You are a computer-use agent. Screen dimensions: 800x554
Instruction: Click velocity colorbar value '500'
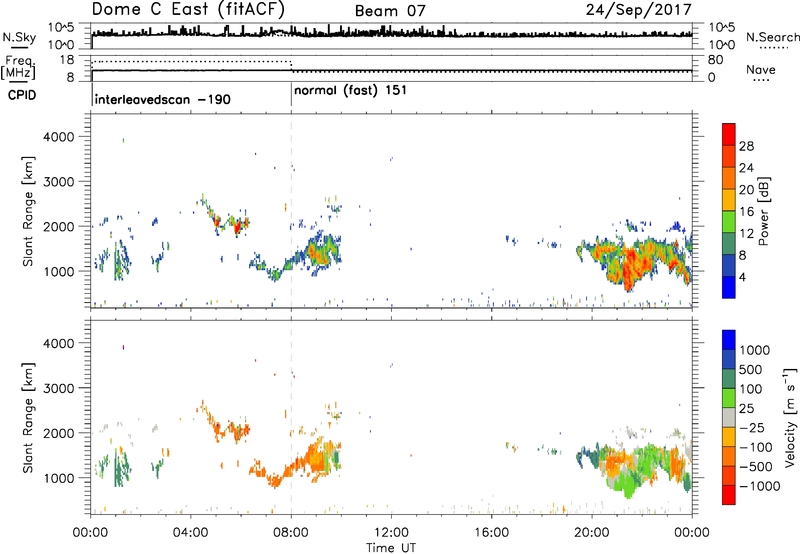pos(751,369)
